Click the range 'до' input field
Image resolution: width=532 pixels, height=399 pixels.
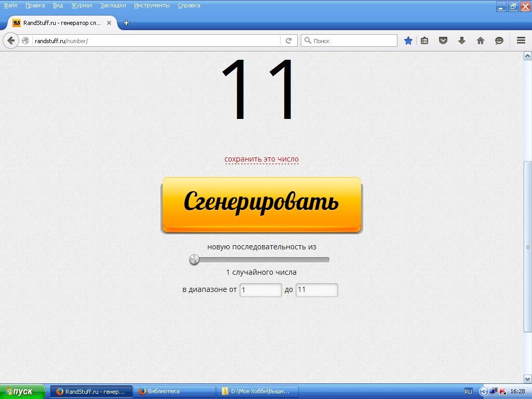pos(316,290)
